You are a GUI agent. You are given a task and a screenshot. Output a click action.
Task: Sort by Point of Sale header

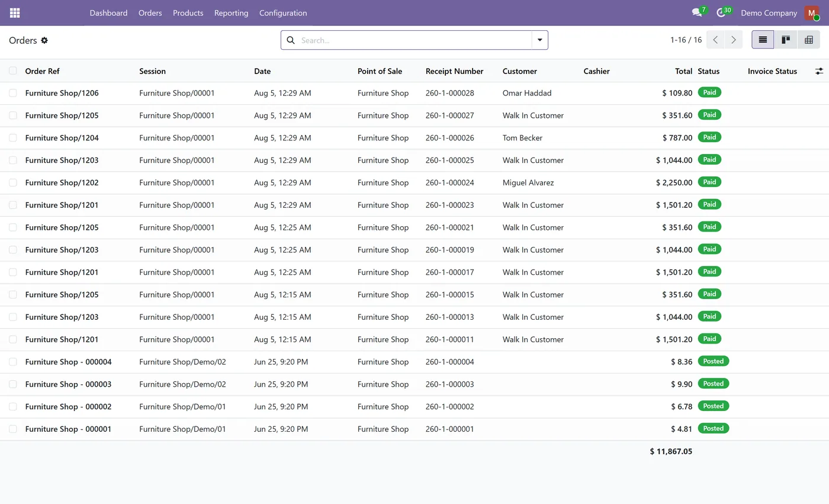click(380, 71)
